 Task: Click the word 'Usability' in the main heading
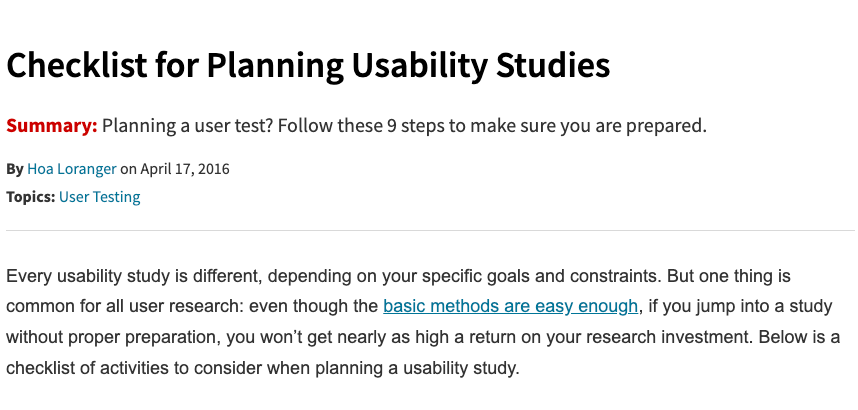point(423,66)
